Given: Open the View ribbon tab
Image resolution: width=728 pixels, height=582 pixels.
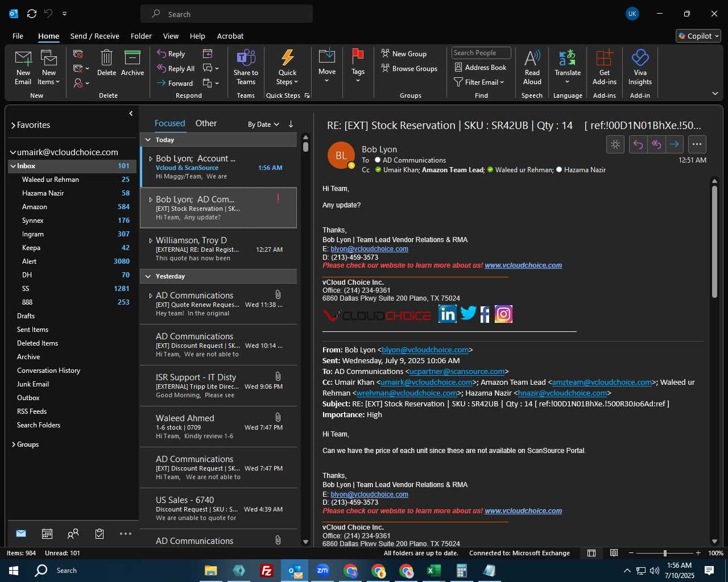Looking at the screenshot, I should pyautogui.click(x=171, y=36).
